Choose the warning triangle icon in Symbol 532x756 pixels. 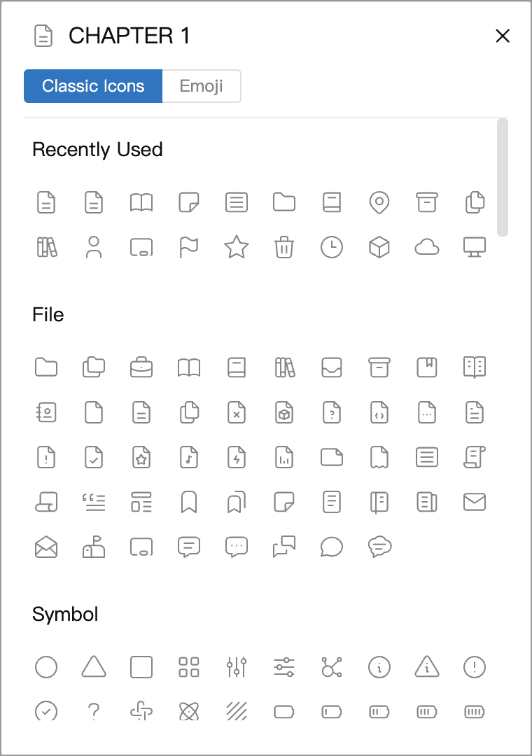coord(427,667)
